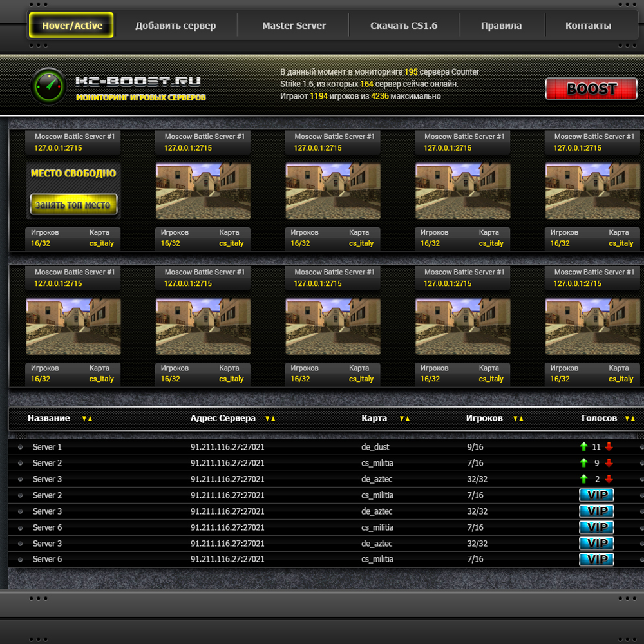The width and height of the screenshot is (644, 644).
Task: Open first bottom-row card's cs_italy thumbnail
Action: [x=73, y=326]
